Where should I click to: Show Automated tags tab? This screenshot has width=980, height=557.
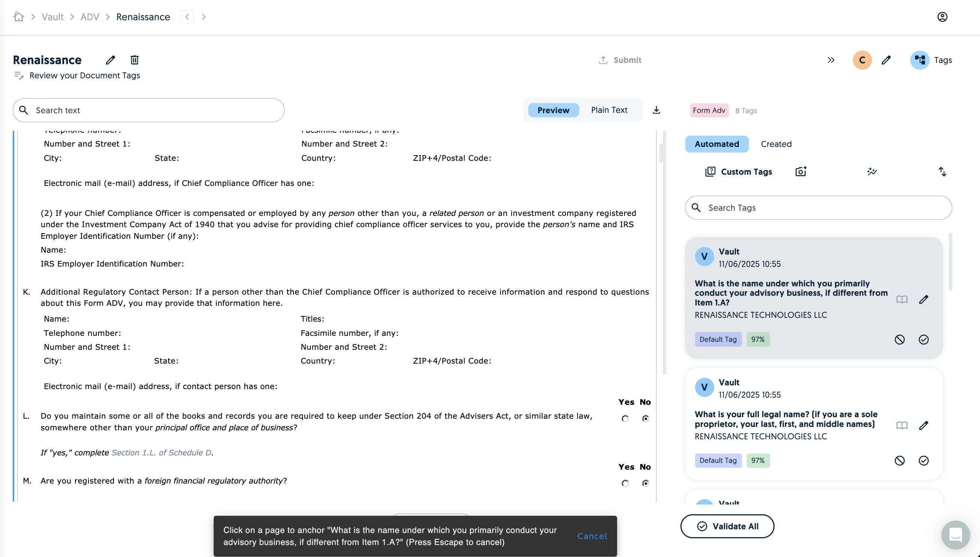(716, 144)
